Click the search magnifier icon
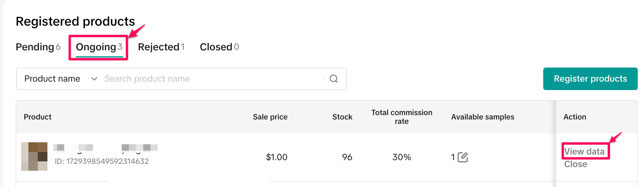 (x=334, y=79)
